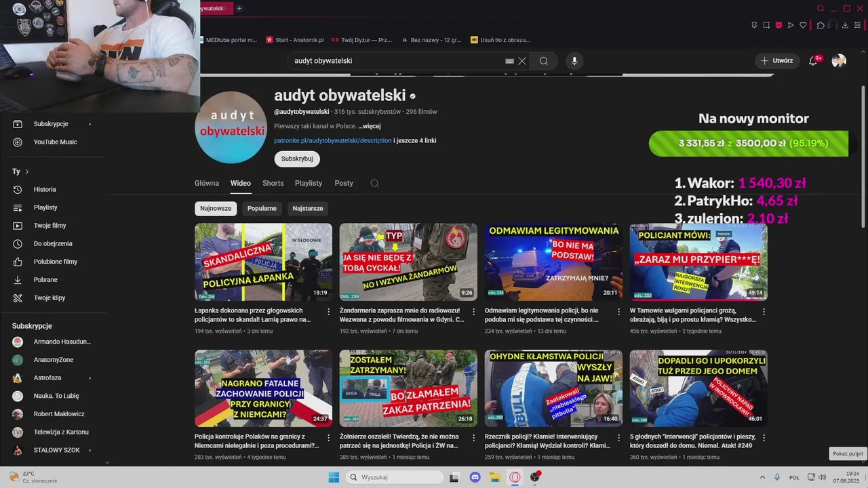Switch to the Posty channel tab

(344, 183)
